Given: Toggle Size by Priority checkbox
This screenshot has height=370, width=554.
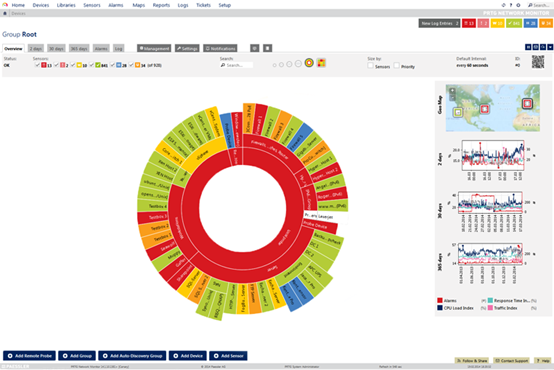Looking at the screenshot, I should (396, 66).
